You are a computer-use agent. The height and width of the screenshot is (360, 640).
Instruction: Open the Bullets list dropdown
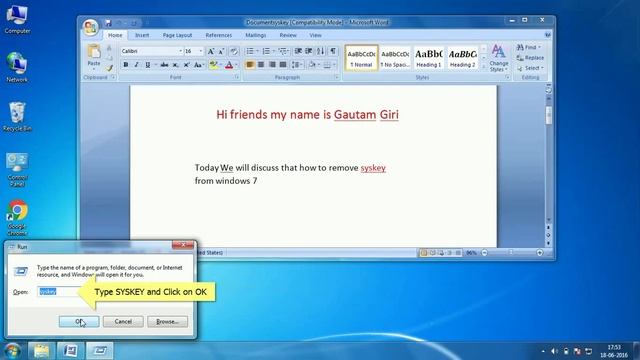257,51
